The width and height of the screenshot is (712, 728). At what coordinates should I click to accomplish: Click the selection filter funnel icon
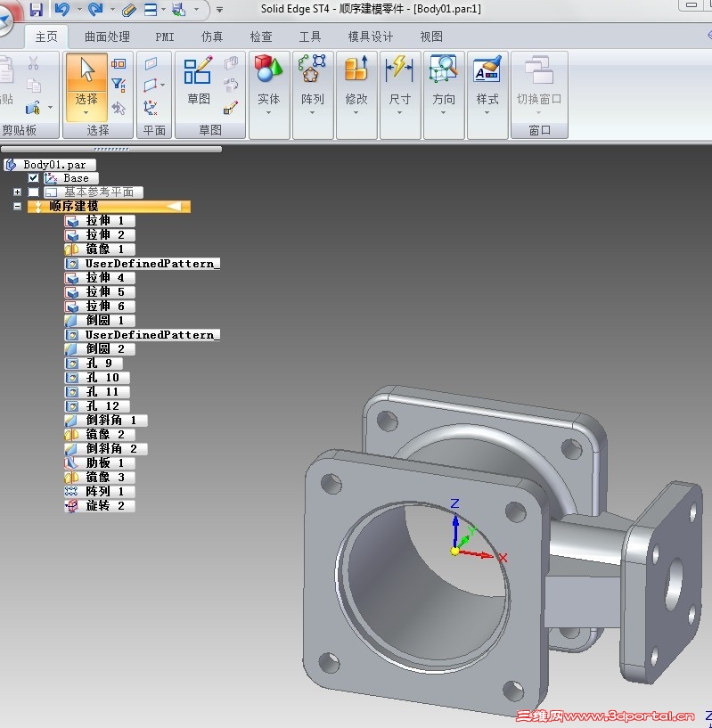pos(119,85)
